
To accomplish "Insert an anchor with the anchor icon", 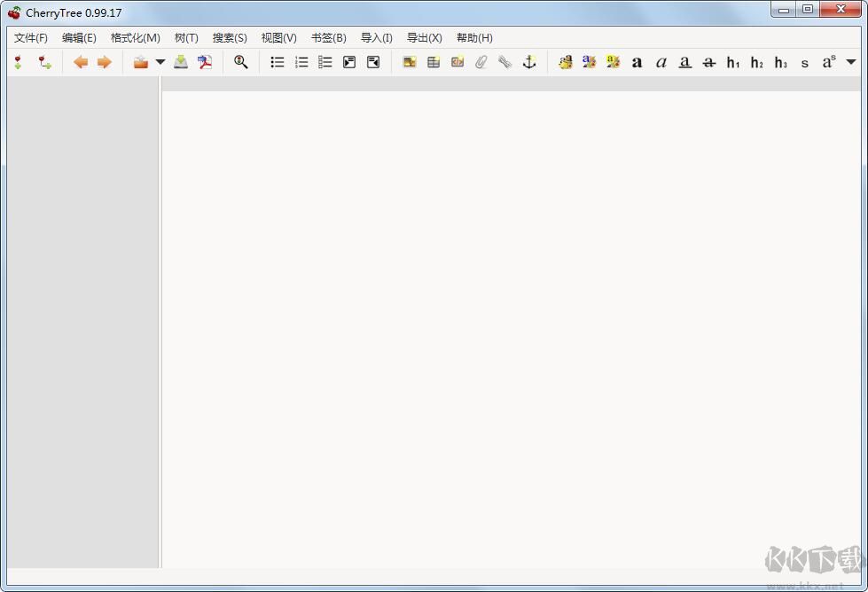I will [x=529, y=62].
